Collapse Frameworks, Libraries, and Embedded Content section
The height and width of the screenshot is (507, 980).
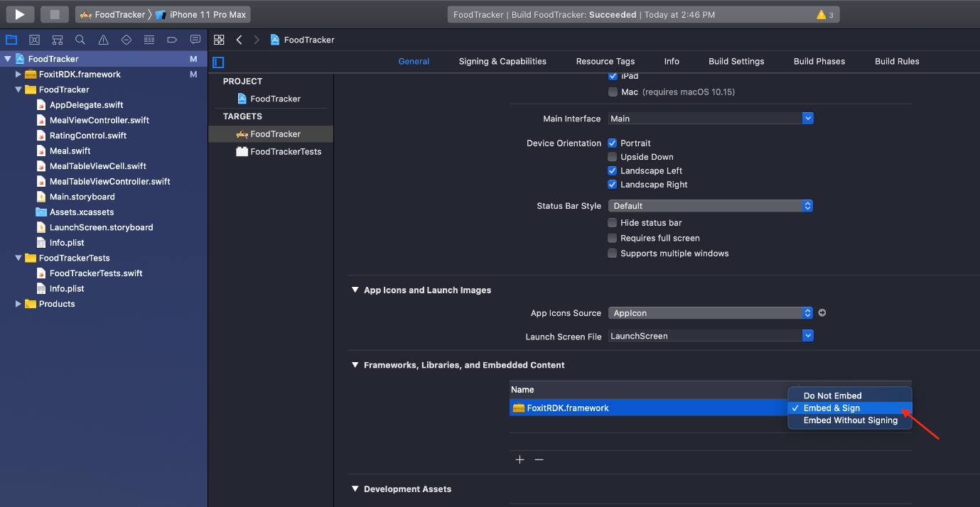pyautogui.click(x=355, y=365)
